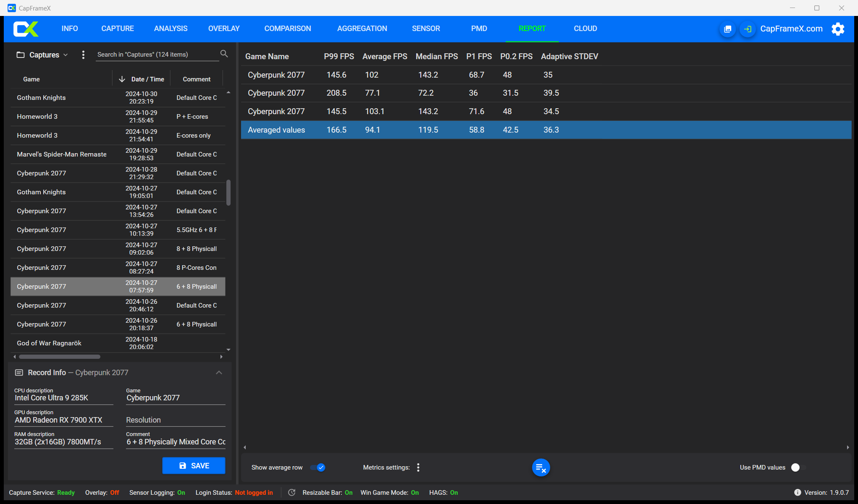Click the SAVE button
This screenshot has width=858, height=504.
[194, 466]
